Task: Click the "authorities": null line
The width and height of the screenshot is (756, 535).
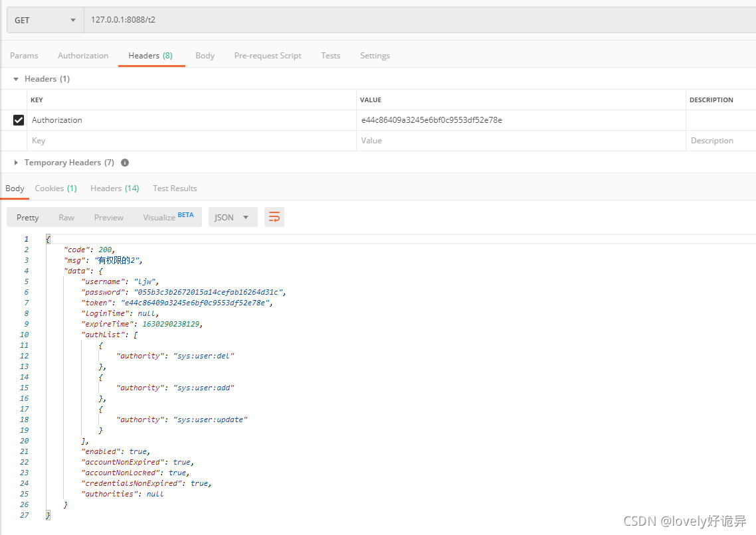Action: pos(122,494)
